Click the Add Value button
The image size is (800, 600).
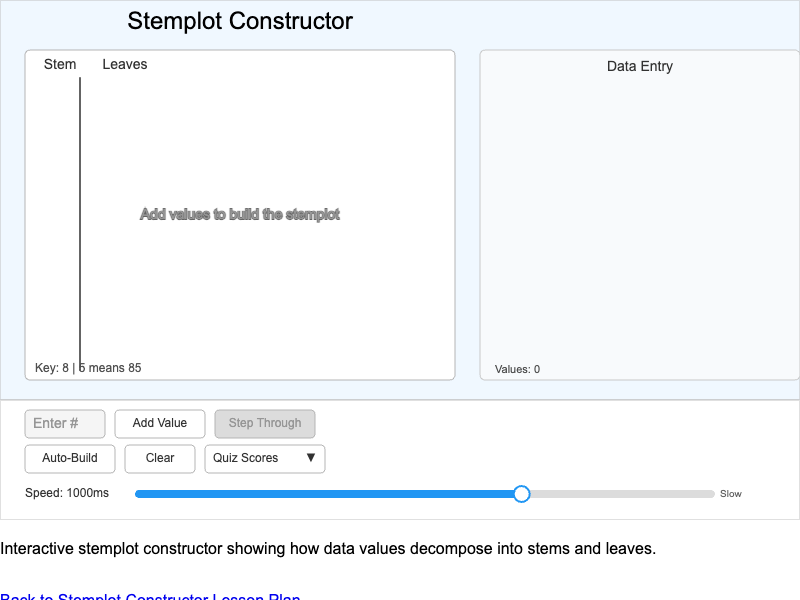(159, 423)
